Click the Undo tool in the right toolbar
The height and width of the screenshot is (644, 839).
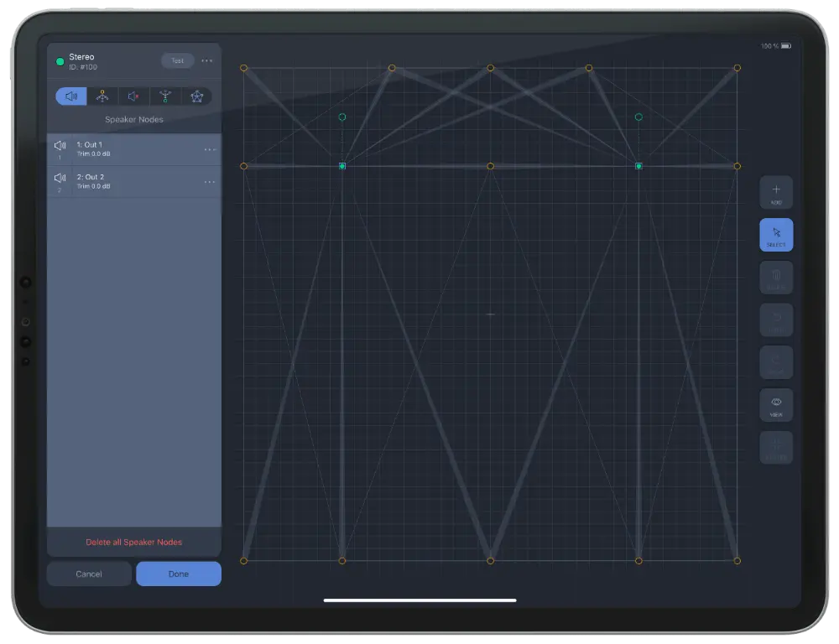(x=776, y=319)
